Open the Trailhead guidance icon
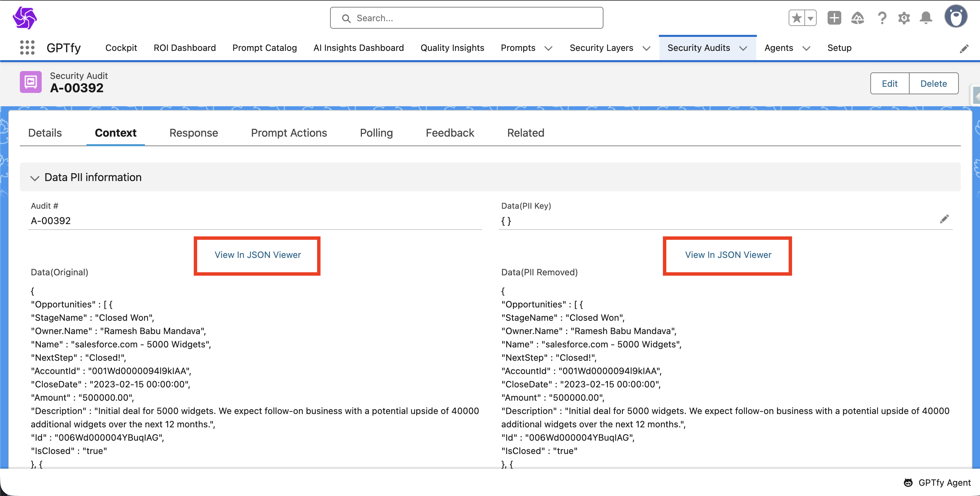 click(x=858, y=18)
